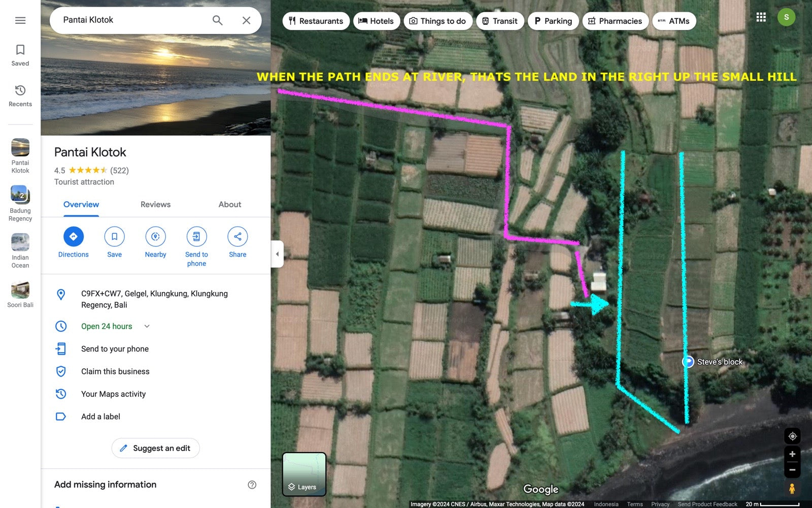812x508 pixels.
Task: Zoom in on the map
Action: pyautogui.click(x=792, y=454)
